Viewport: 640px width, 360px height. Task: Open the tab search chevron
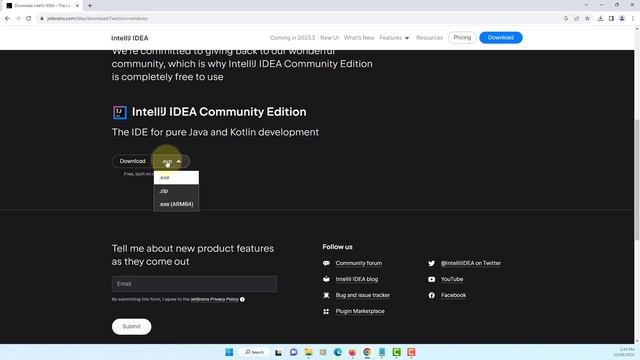(x=586, y=5)
